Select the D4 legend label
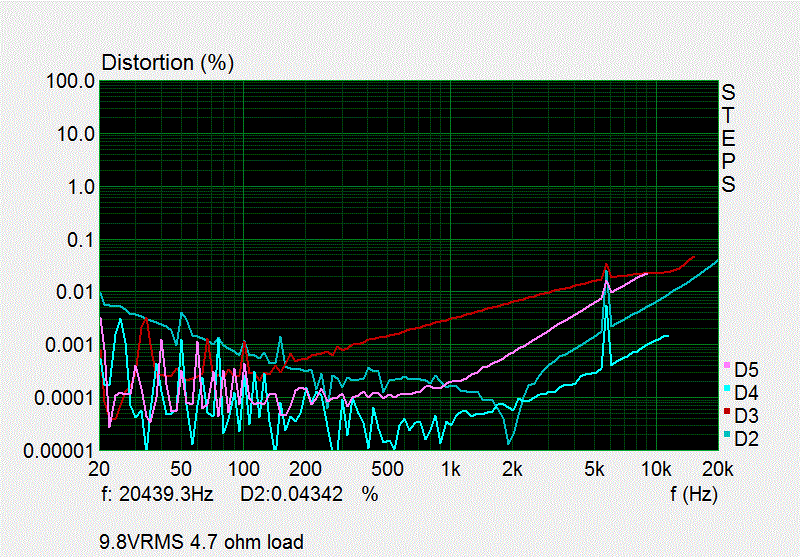 (x=746, y=393)
